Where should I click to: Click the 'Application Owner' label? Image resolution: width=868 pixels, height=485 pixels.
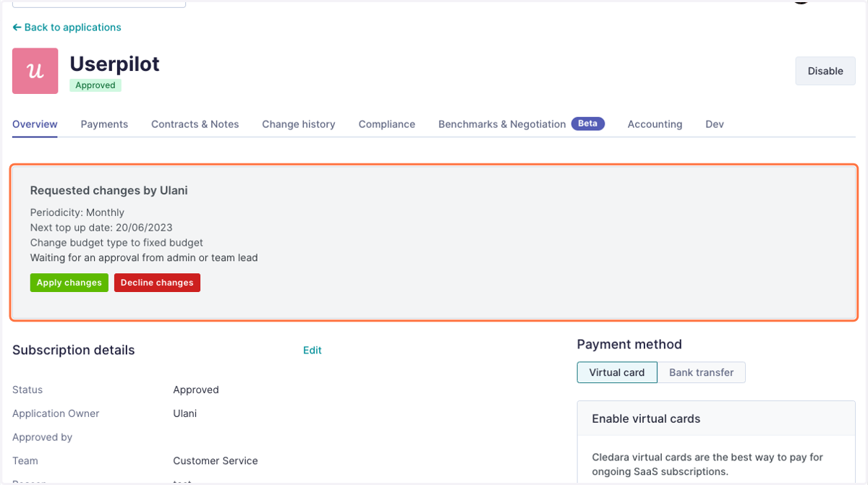pyautogui.click(x=56, y=413)
